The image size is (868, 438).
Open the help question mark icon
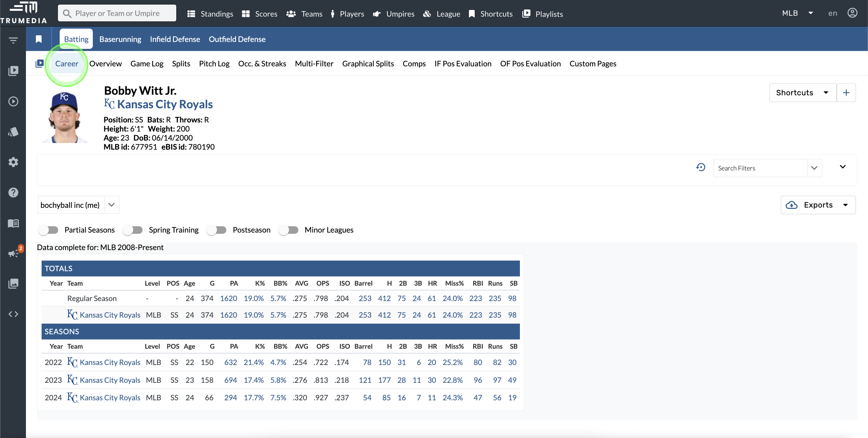pyautogui.click(x=13, y=192)
